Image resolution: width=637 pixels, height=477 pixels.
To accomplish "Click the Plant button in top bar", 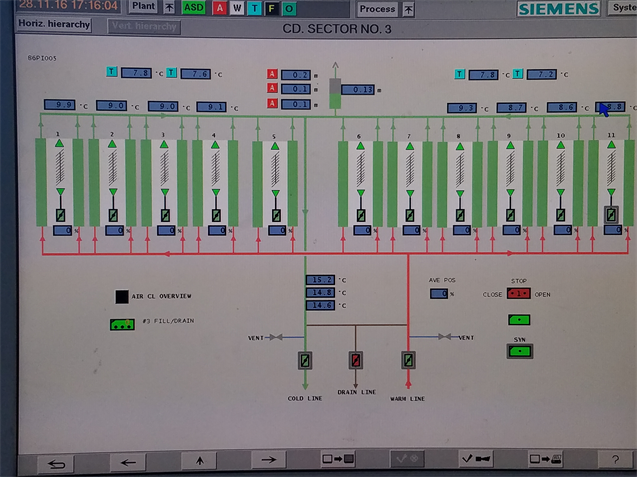I will [x=143, y=6].
